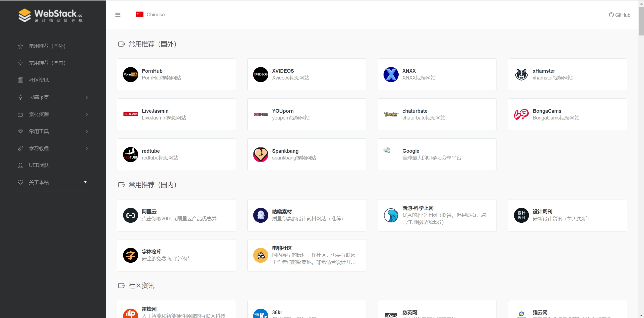
Task: Click the YOUporn card title
Action: click(x=283, y=111)
